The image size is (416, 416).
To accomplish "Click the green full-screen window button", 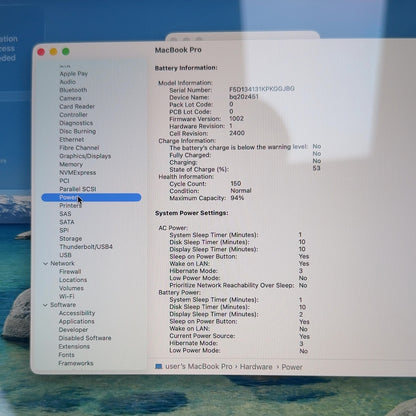I will coord(66,52).
